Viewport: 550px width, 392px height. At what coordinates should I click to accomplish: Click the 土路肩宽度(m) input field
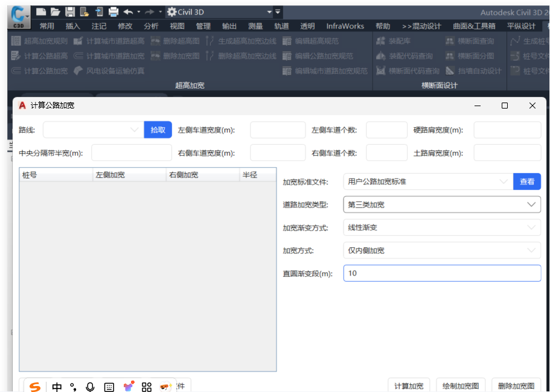507,153
